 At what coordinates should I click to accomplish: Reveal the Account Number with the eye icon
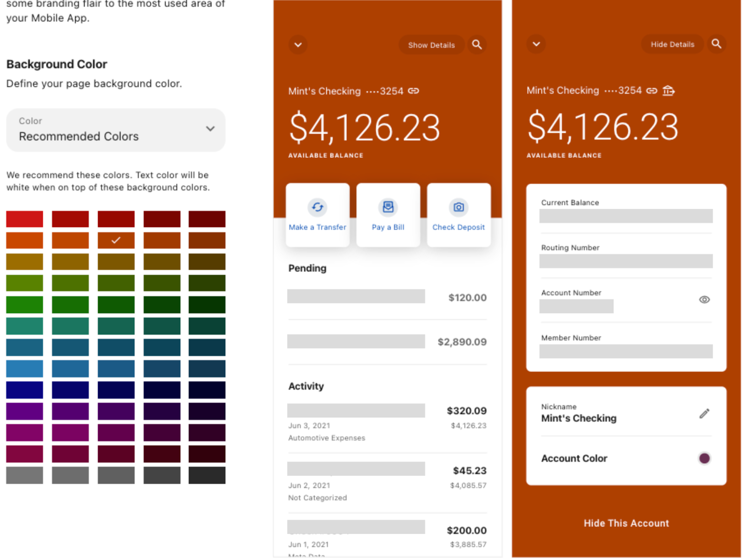704,300
